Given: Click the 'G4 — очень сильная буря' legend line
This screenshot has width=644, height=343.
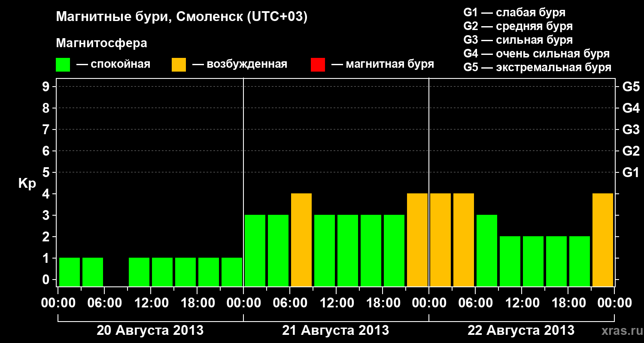Looking at the screenshot, I should click(537, 54).
